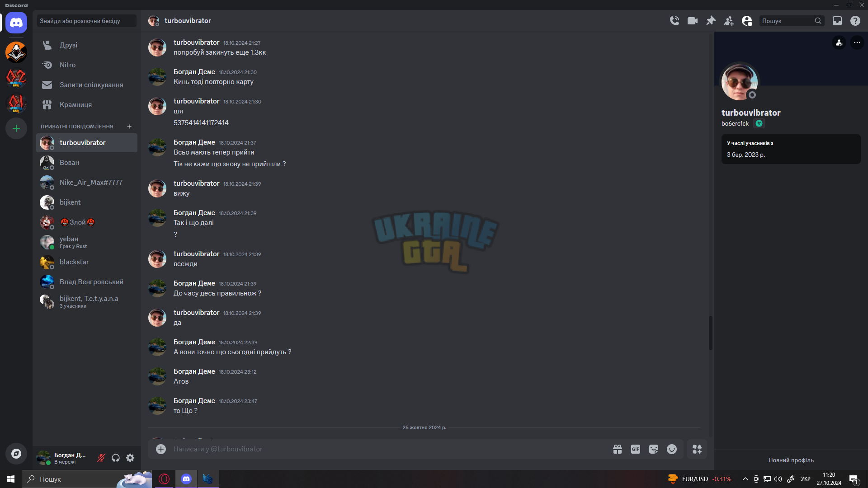Open chat with Вован
The width and height of the screenshot is (868, 488).
(87, 163)
